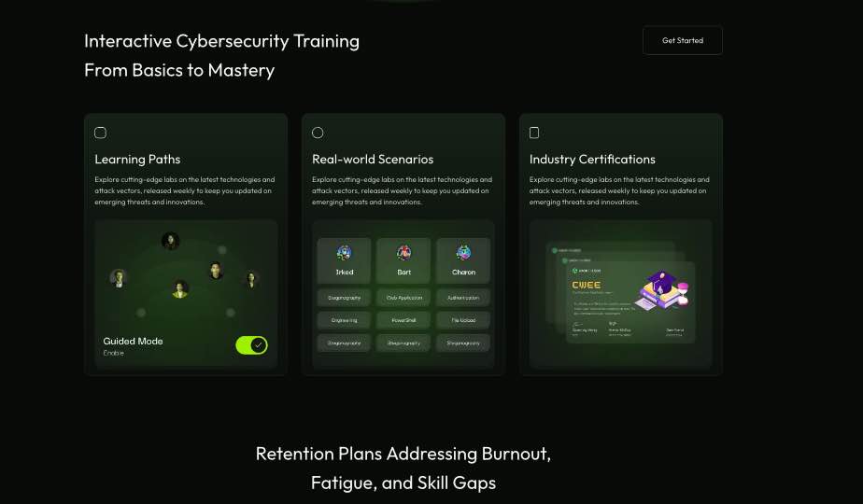
Task: Click the Real-world Scenarios heading
Action: tap(373, 159)
